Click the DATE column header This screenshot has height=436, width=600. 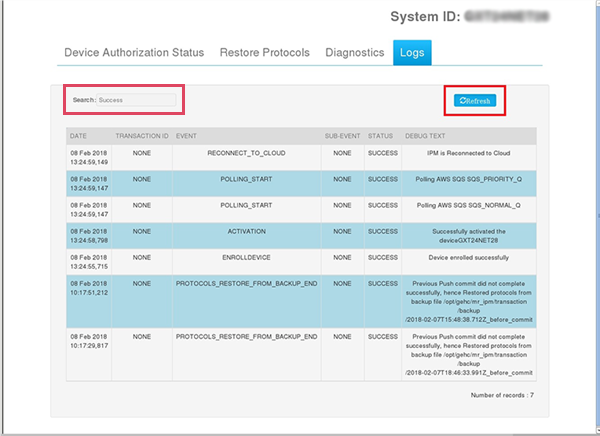pos(78,136)
